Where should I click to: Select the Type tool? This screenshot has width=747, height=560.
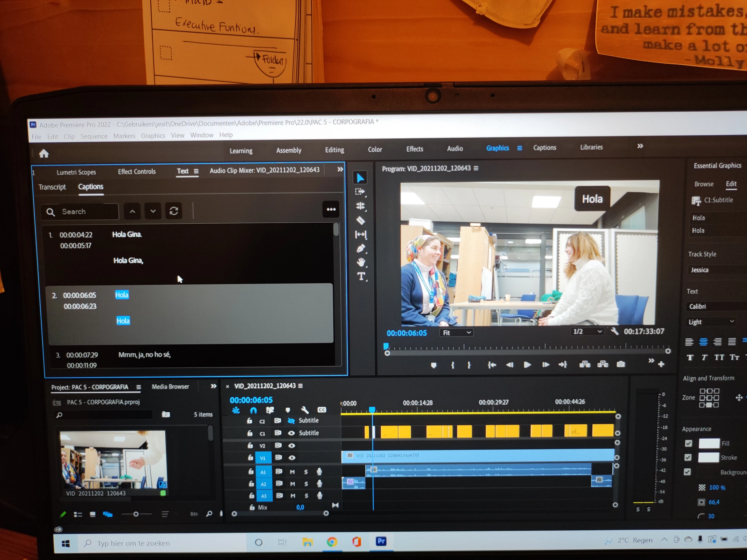[361, 276]
